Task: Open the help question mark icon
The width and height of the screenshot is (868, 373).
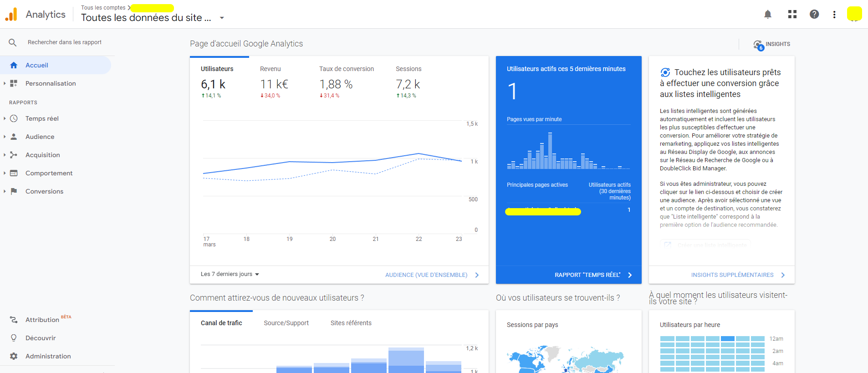Action: tap(814, 14)
